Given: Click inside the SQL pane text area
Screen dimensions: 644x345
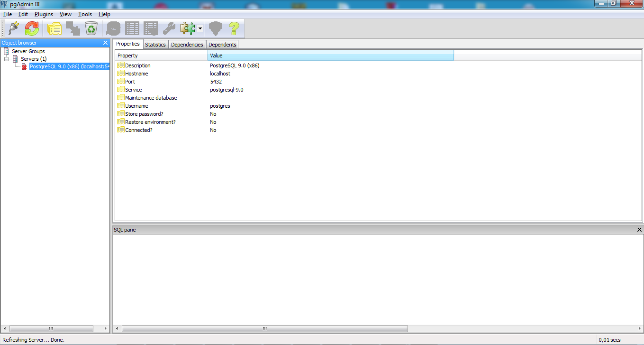Looking at the screenshot, I should pyautogui.click(x=378, y=279).
